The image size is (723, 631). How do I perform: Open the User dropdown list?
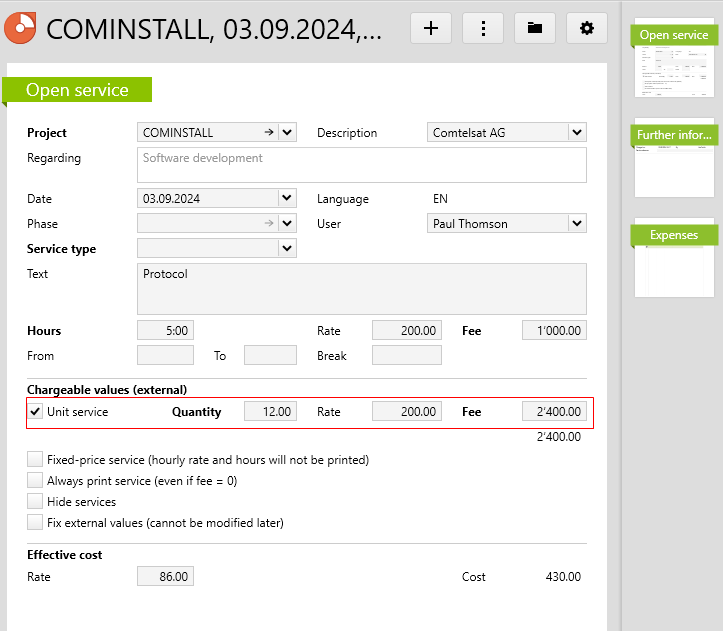(x=576, y=224)
